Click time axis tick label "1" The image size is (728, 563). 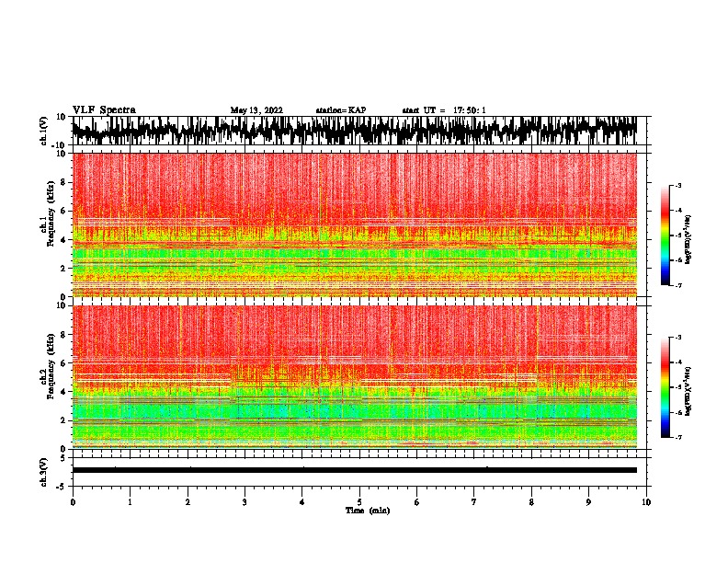click(x=130, y=502)
